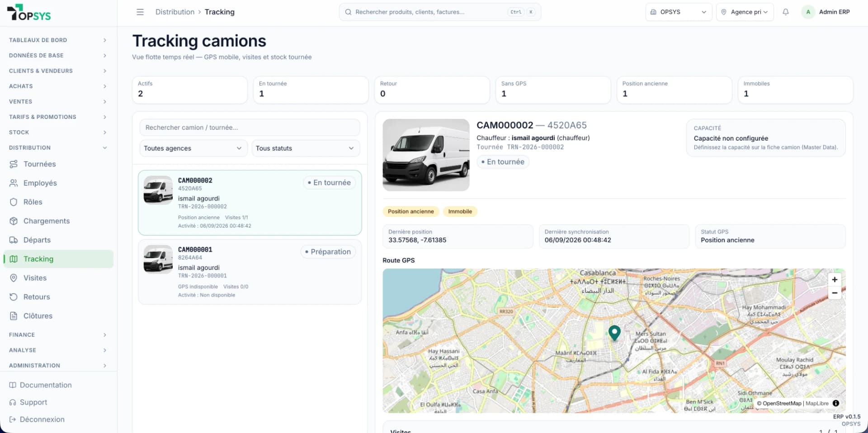868x433 pixels.
Task: Expand the Achats menu section
Action: tap(58, 86)
